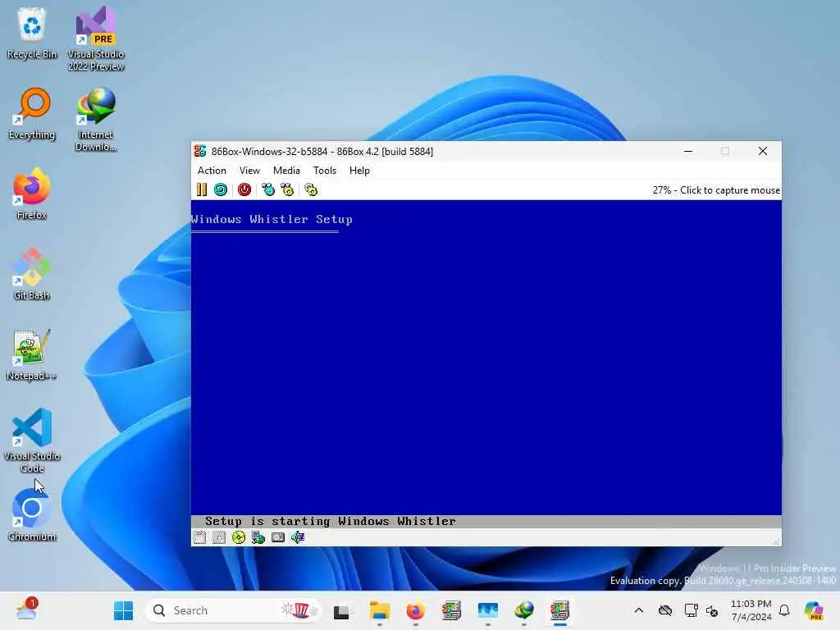Open Internet Download Manager from taskbar
Screen dimensions: 840x630
coord(524,610)
